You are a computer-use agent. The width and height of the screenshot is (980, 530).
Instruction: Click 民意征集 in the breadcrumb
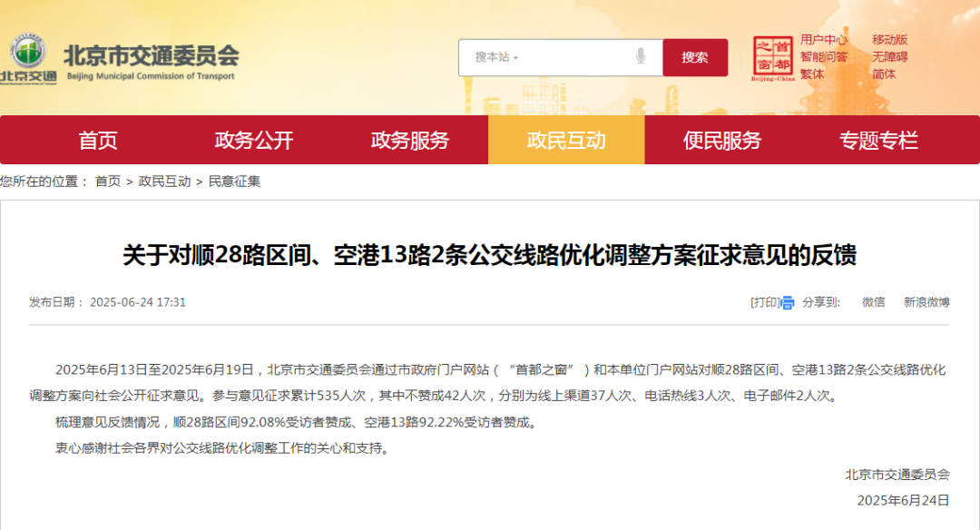pyautogui.click(x=234, y=182)
